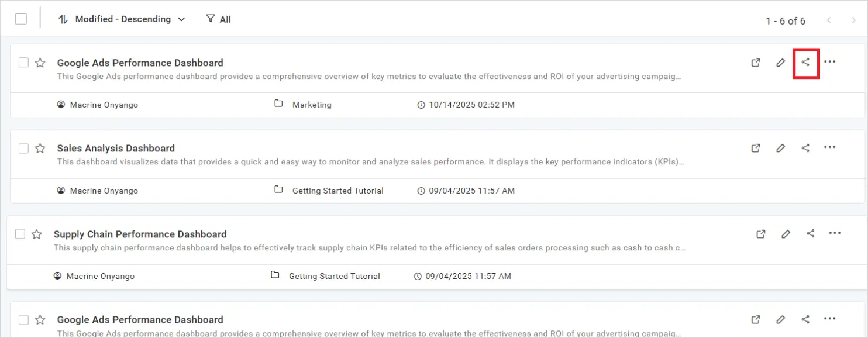Click owner Macrine Onyango on Sales Analysis Dashboard
The height and width of the screenshot is (338, 868).
[104, 191]
